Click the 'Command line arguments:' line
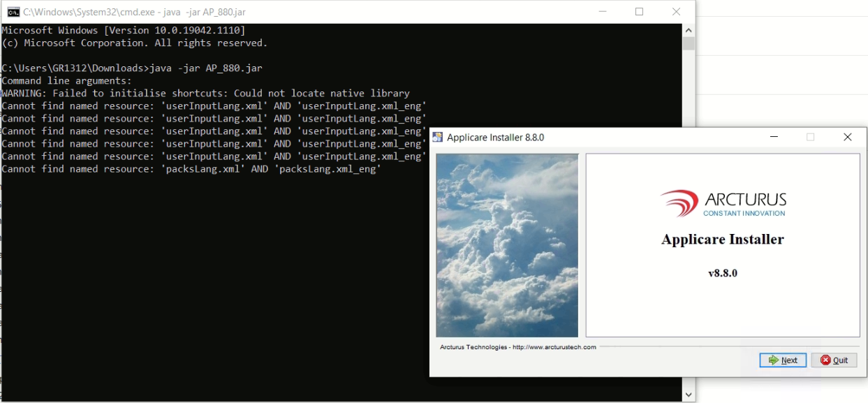868x403 pixels. click(x=66, y=81)
